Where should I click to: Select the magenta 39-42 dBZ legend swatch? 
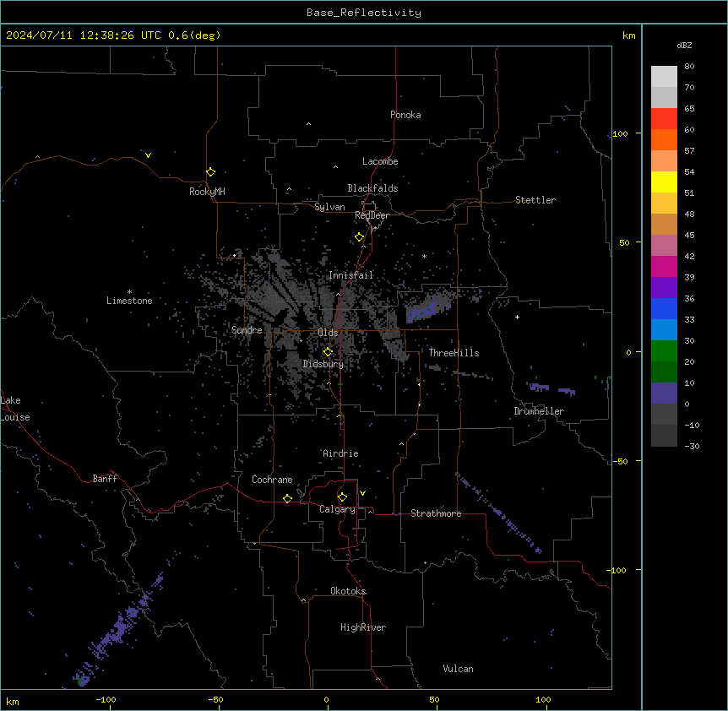click(x=664, y=266)
